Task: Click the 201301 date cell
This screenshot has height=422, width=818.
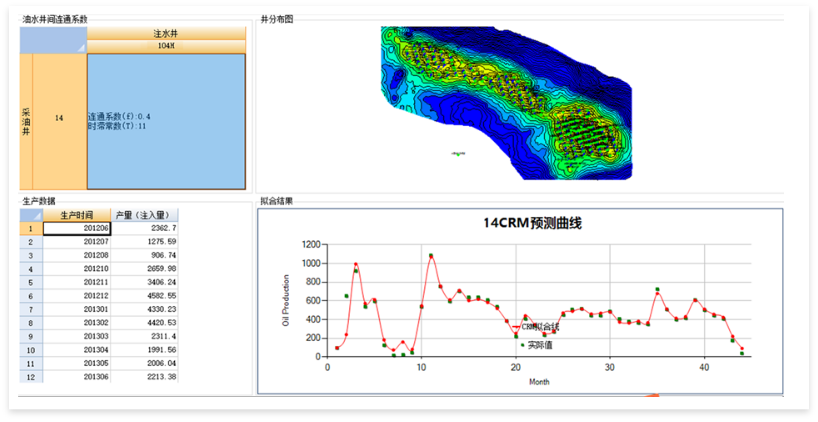Action: coord(76,309)
